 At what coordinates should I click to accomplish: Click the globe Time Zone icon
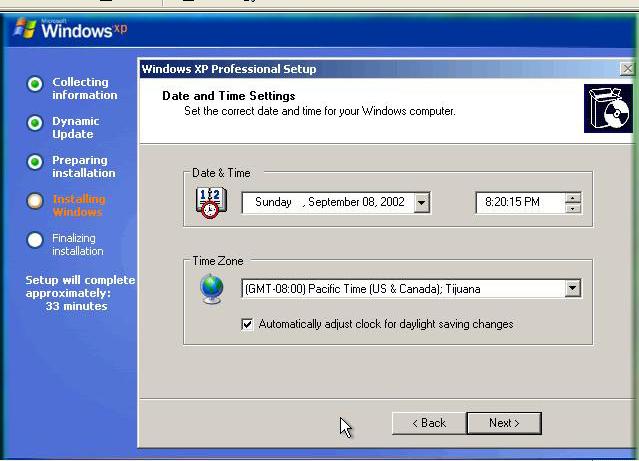pyautogui.click(x=212, y=289)
